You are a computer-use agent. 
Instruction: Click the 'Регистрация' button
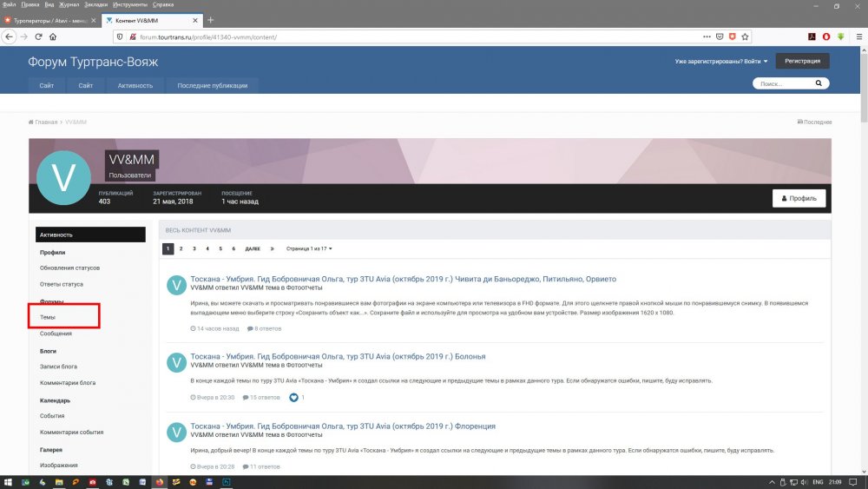[803, 61]
